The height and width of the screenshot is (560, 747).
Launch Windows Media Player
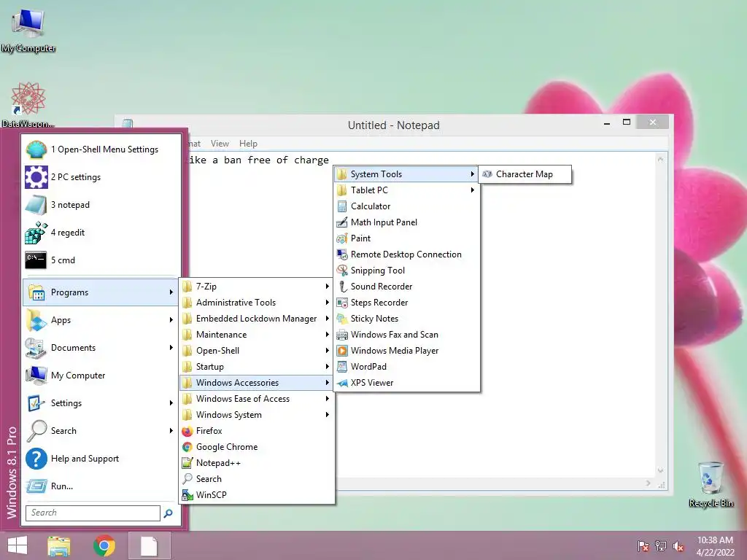click(406, 351)
